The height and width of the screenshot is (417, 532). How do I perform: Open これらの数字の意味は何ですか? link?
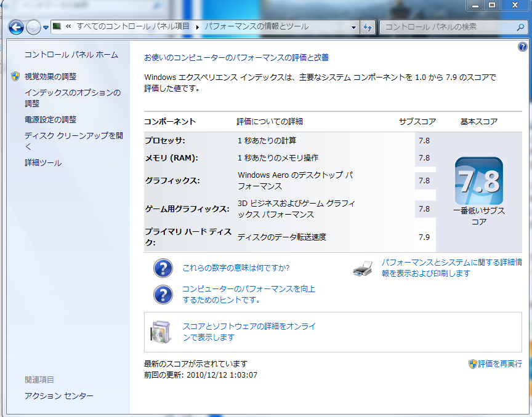pos(236,268)
